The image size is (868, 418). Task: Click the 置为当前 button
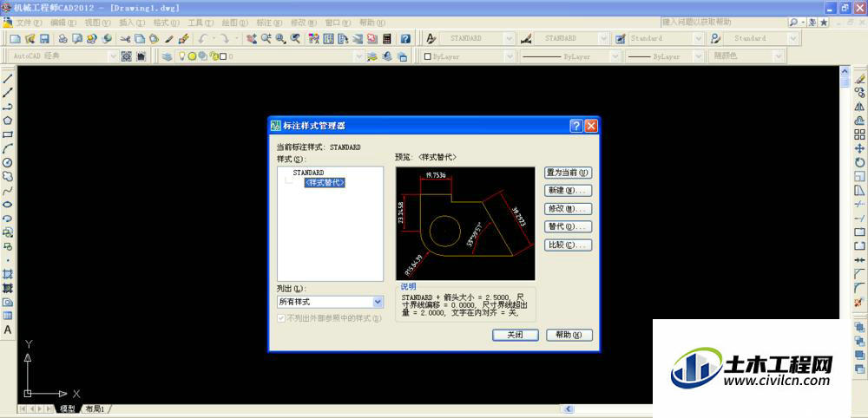click(568, 173)
